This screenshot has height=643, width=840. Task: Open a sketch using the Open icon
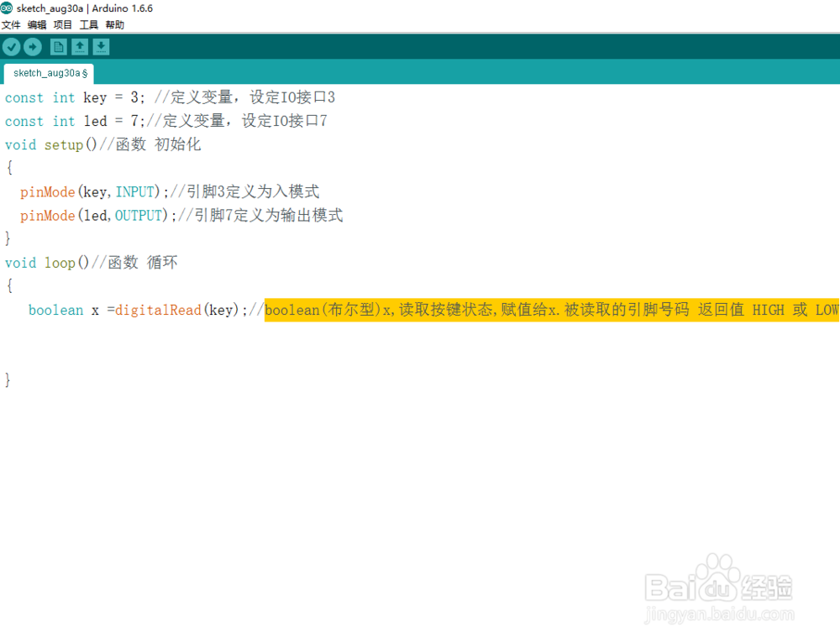click(79, 47)
